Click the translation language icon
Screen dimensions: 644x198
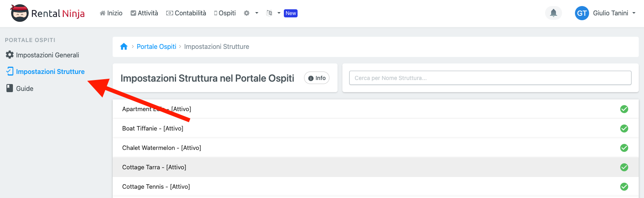pos(269,13)
